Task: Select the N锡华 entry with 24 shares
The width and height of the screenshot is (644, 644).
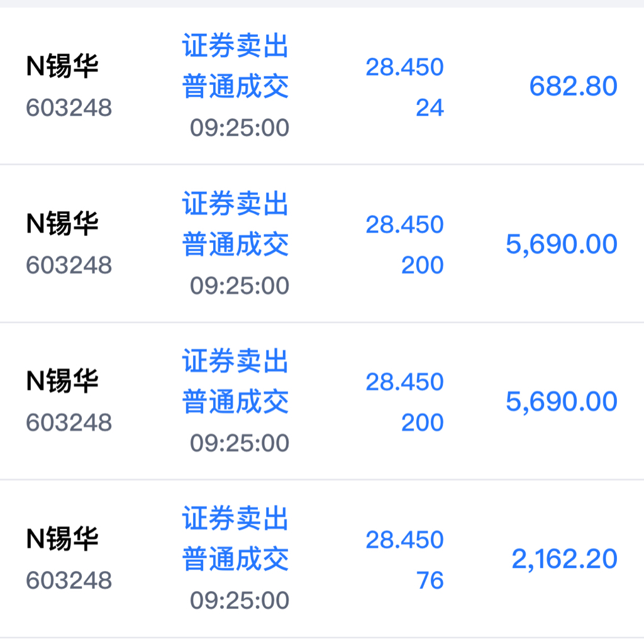Action: coord(322,86)
